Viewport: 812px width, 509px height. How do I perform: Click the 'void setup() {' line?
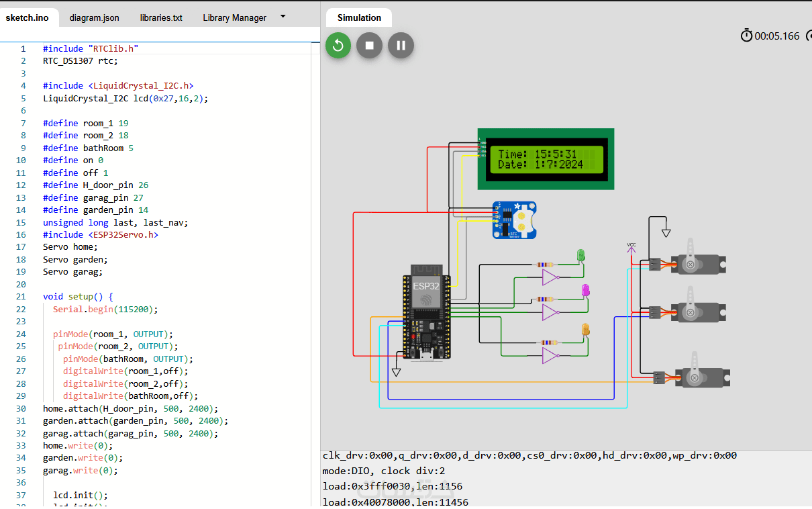point(78,296)
